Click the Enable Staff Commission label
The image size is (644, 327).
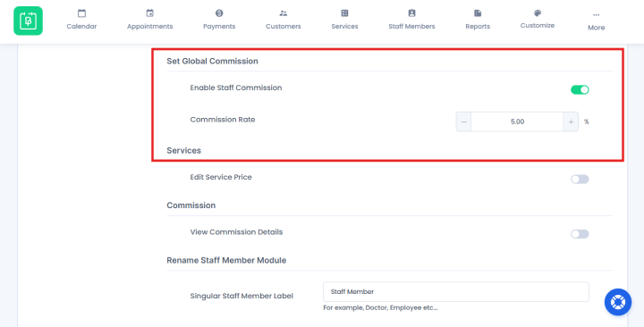point(236,88)
